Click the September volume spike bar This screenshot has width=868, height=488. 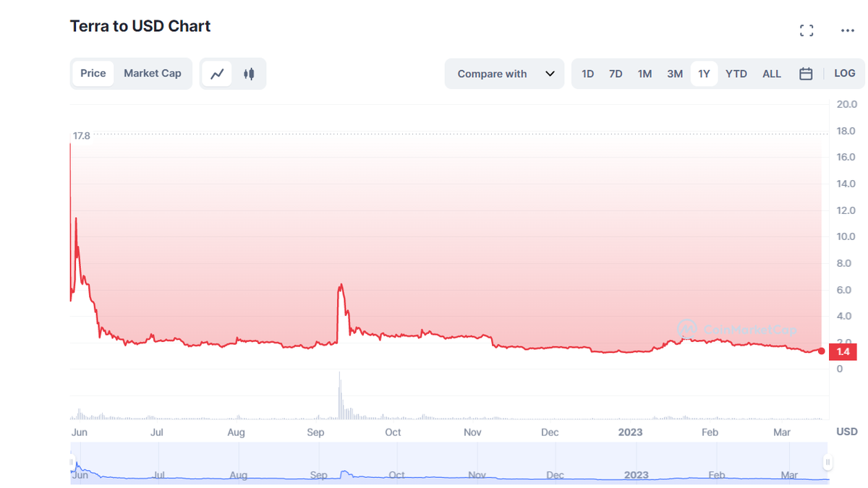[x=339, y=395]
